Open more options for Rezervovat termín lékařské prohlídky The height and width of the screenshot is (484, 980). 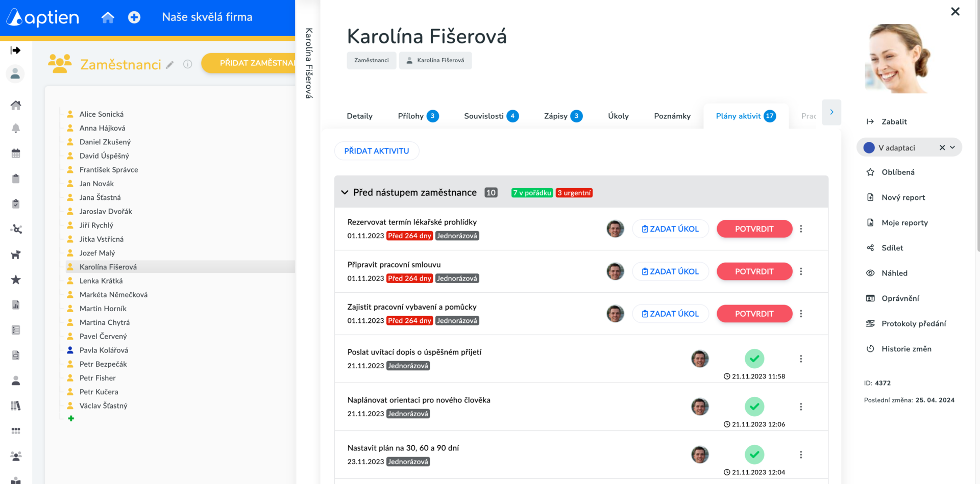801,229
